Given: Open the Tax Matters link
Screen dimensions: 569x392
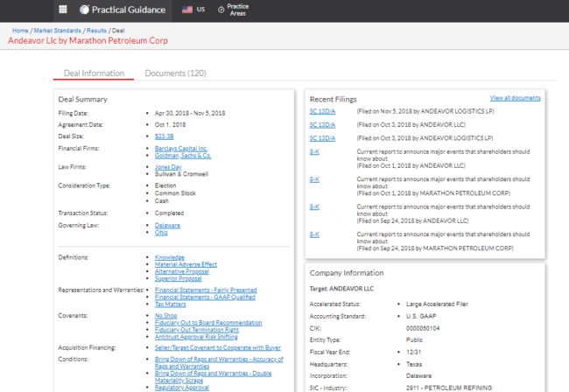Looking at the screenshot, I should 170,304.
